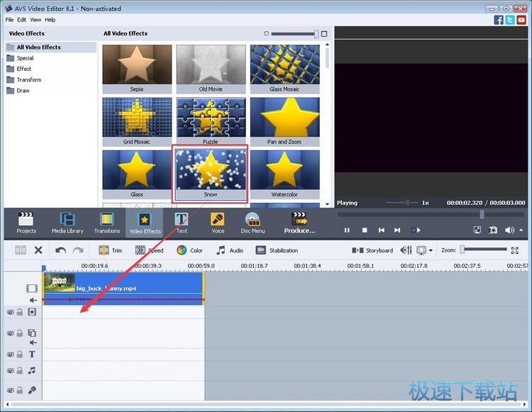Click the undo arrow in timeline toolbar
This screenshot has height=412, width=532.
pos(61,250)
